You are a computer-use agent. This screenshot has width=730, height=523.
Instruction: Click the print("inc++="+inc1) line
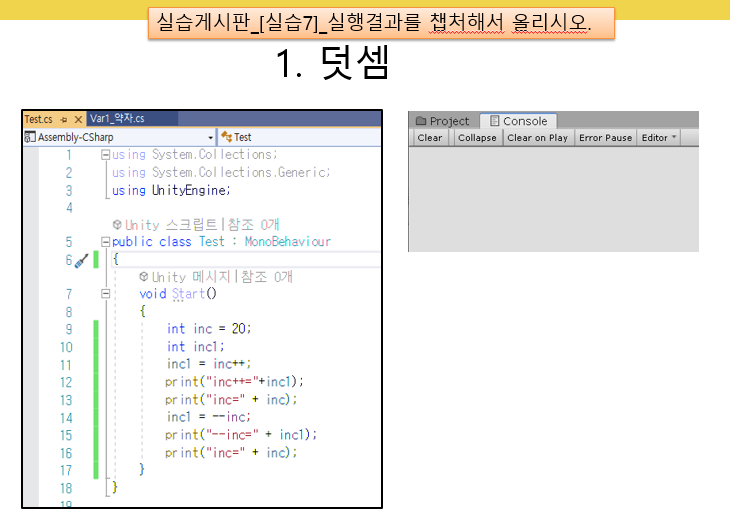coord(234,382)
